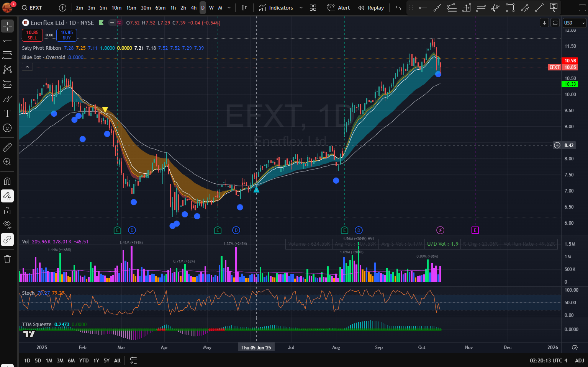Toggle stay in drawing mode
This screenshot has height=367, width=588.
click(7, 196)
